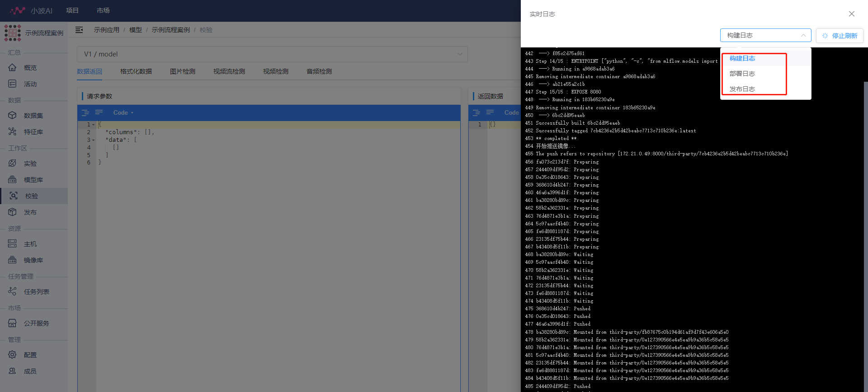The height and width of the screenshot is (392, 868).
Task: Click the 示例流程案例 project avatar icon
Action: [13, 33]
